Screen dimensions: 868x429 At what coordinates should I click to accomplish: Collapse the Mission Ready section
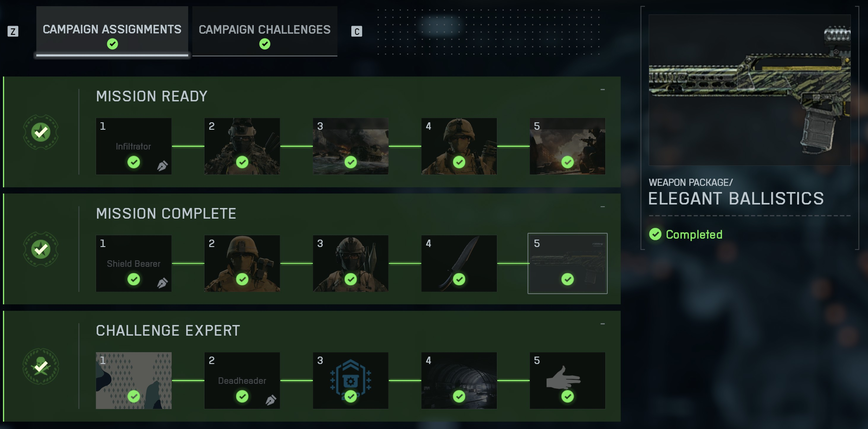click(602, 90)
